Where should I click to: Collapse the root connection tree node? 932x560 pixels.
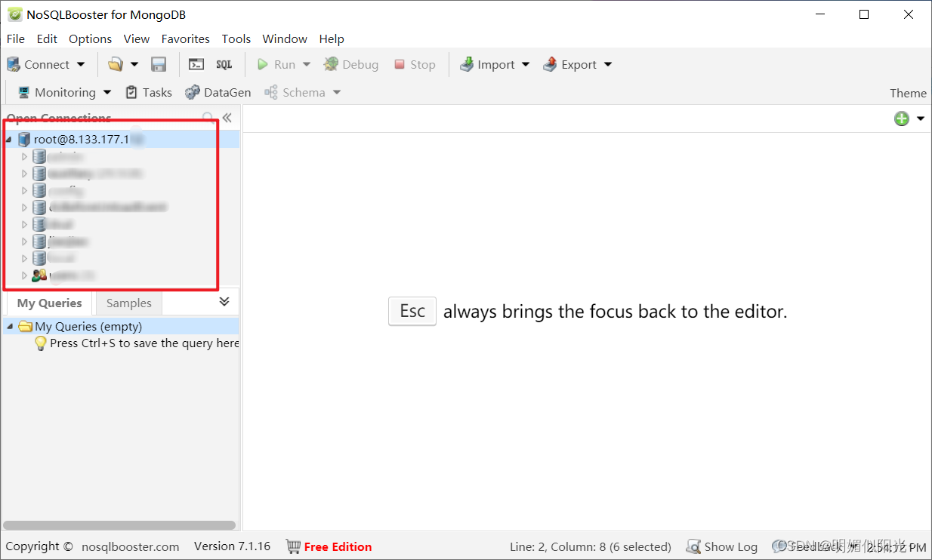pyautogui.click(x=8, y=139)
